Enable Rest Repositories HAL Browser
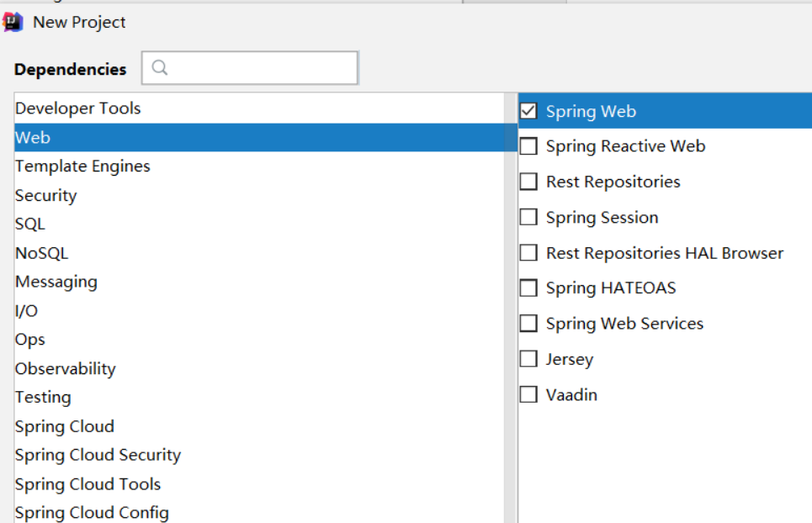Viewport: 812px width, 523px height. click(x=528, y=253)
